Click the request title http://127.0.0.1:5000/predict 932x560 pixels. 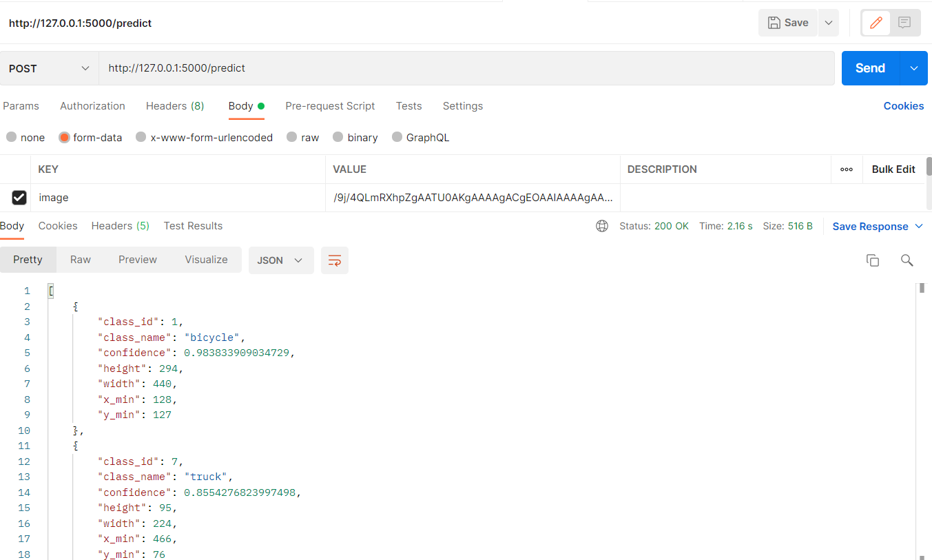pos(80,23)
